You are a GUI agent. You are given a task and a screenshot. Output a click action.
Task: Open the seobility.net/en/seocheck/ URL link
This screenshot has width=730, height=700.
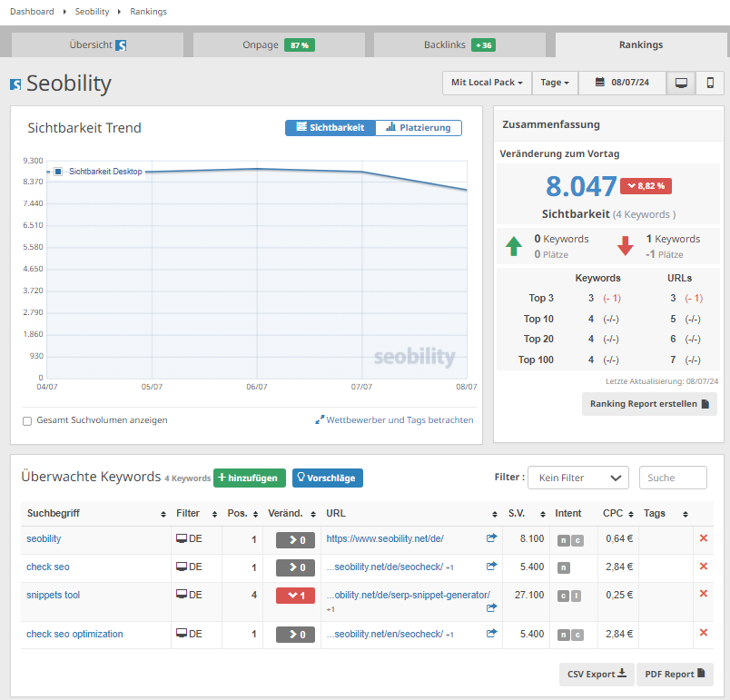[x=385, y=634]
